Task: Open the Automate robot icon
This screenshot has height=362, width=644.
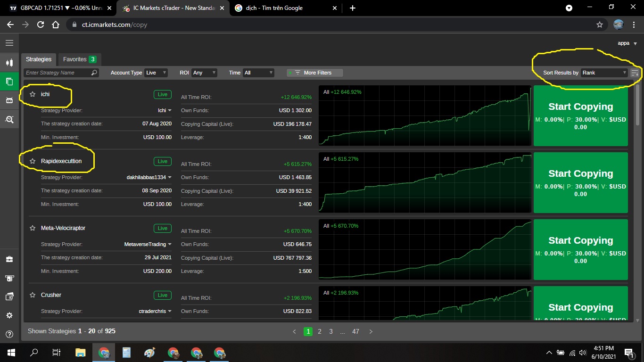Action: pos(9,100)
